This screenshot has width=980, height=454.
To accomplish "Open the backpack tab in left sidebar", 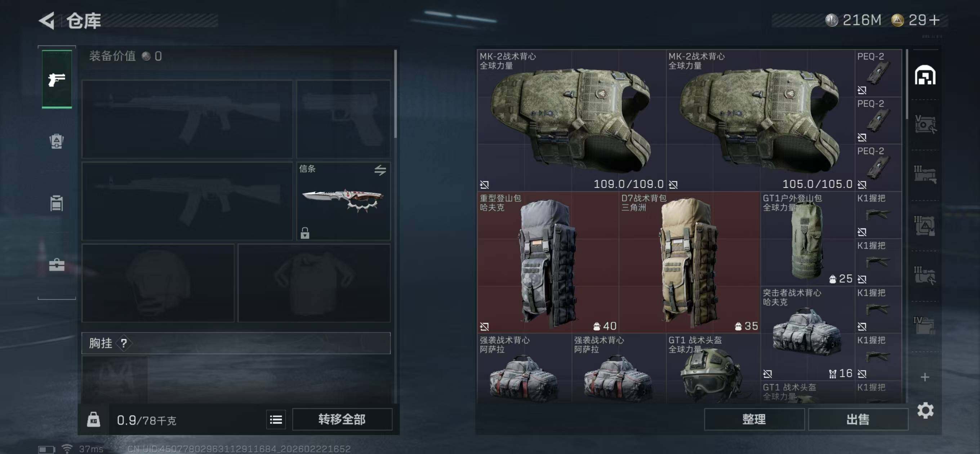I will pyautogui.click(x=56, y=141).
